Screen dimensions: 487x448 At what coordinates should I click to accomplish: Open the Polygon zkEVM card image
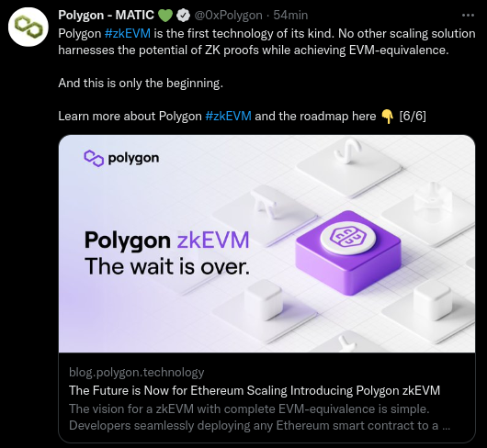coord(266,243)
